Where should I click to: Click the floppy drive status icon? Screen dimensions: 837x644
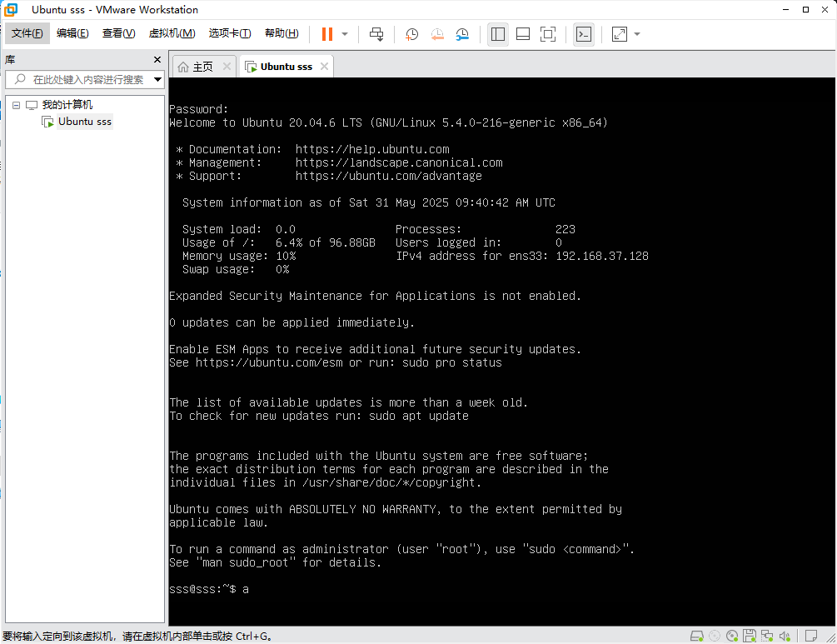pos(750,636)
